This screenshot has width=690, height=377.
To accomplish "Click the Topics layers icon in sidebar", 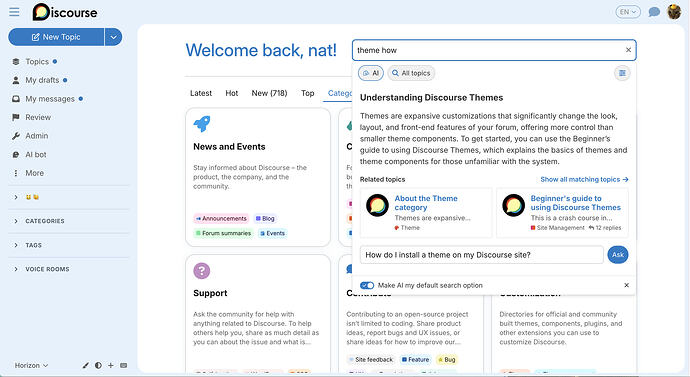I will click(16, 62).
